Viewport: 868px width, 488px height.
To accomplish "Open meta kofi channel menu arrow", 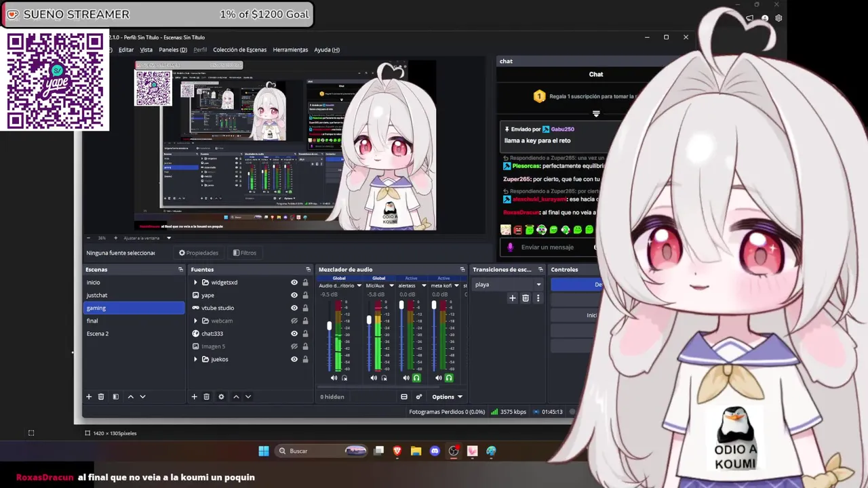I will click(x=456, y=285).
